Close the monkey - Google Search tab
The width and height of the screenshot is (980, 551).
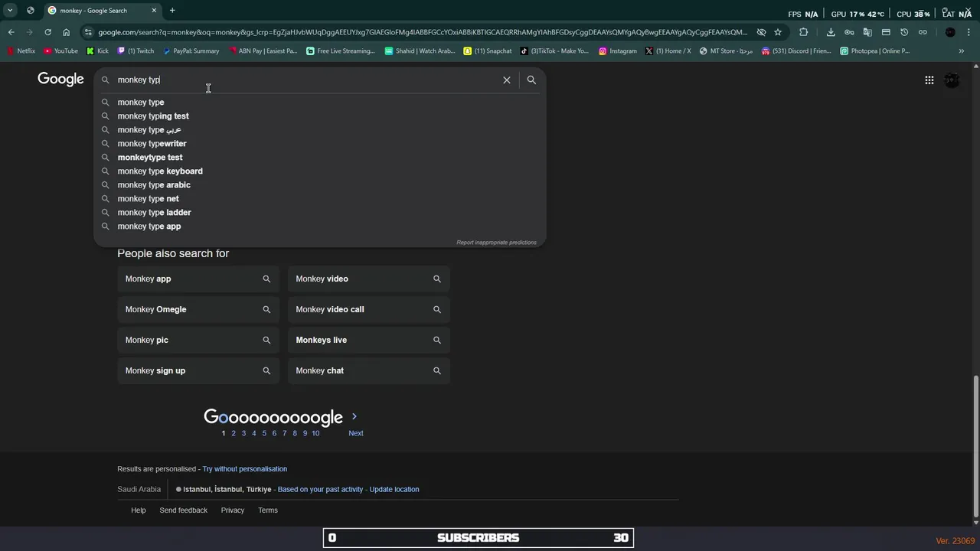(x=154, y=11)
